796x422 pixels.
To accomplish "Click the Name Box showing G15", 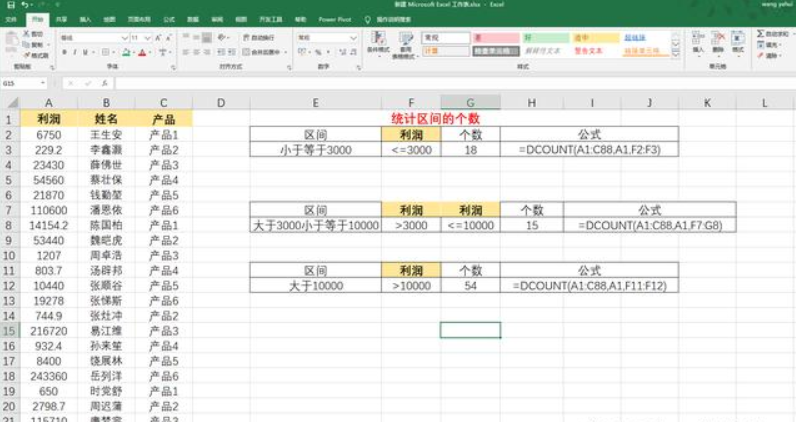I will click(24, 83).
